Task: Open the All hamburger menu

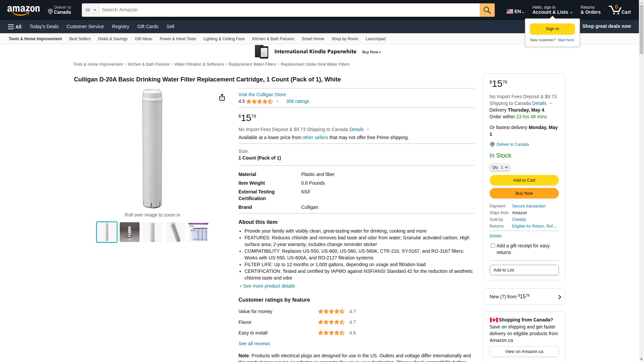Action: pyautogui.click(x=15, y=26)
